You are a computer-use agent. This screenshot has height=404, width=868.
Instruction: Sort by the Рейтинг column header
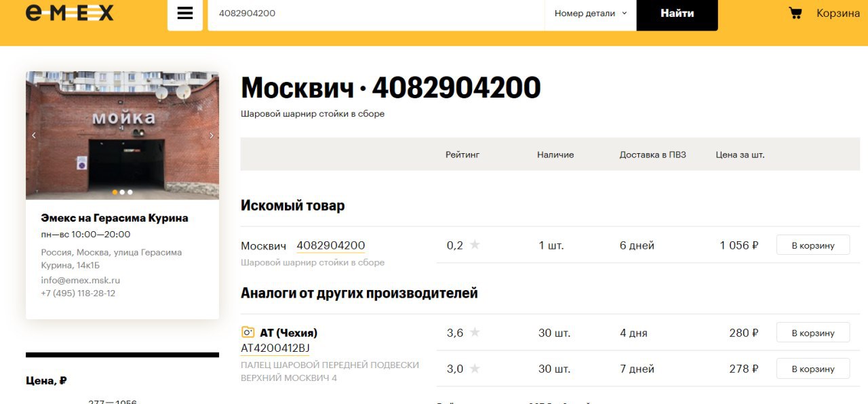click(462, 155)
